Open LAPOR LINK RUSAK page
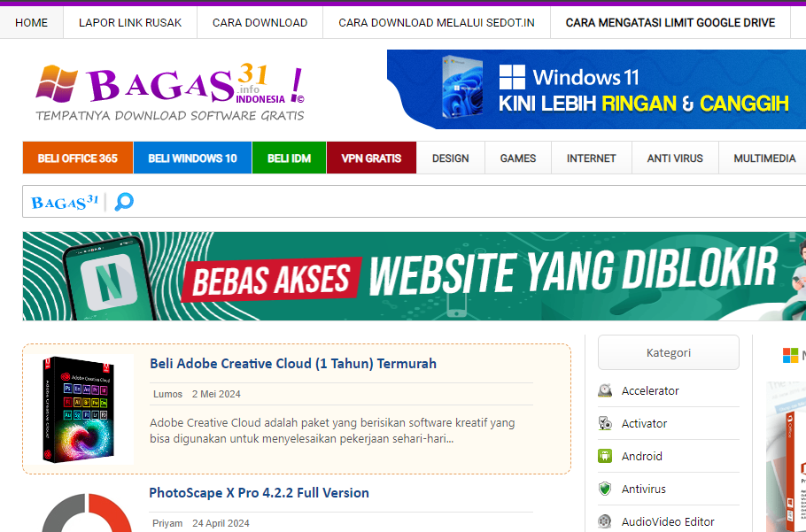 (130, 23)
